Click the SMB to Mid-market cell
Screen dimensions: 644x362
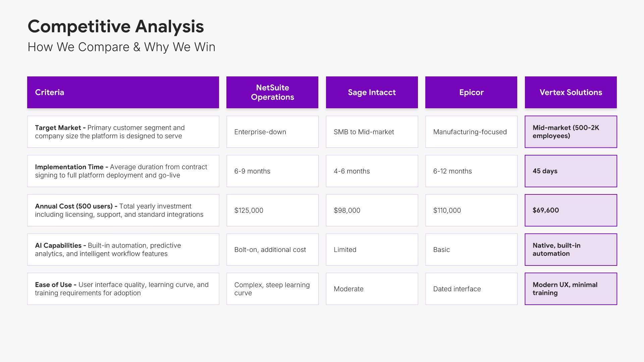(372, 132)
